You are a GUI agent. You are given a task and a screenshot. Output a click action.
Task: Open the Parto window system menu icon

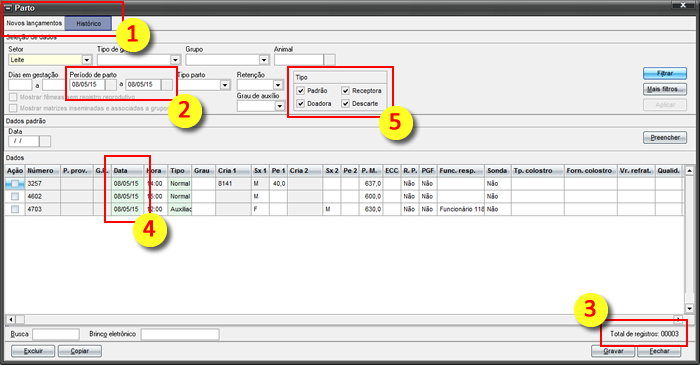[8, 8]
